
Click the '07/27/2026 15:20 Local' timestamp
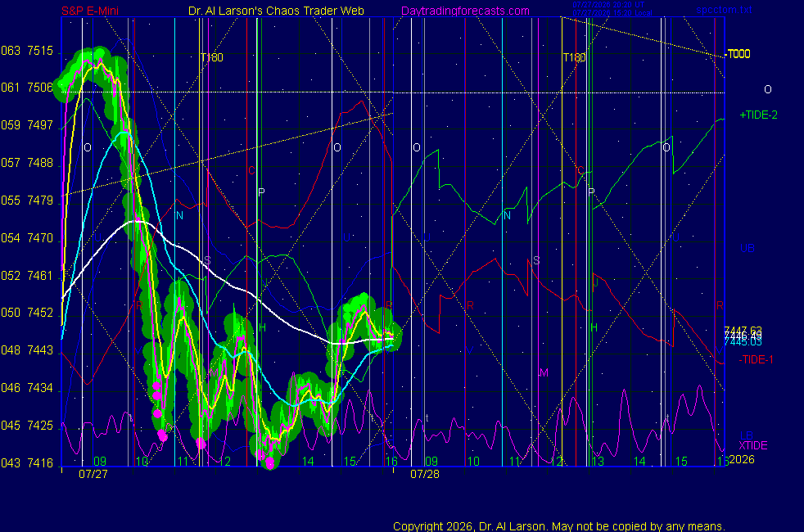click(x=612, y=13)
